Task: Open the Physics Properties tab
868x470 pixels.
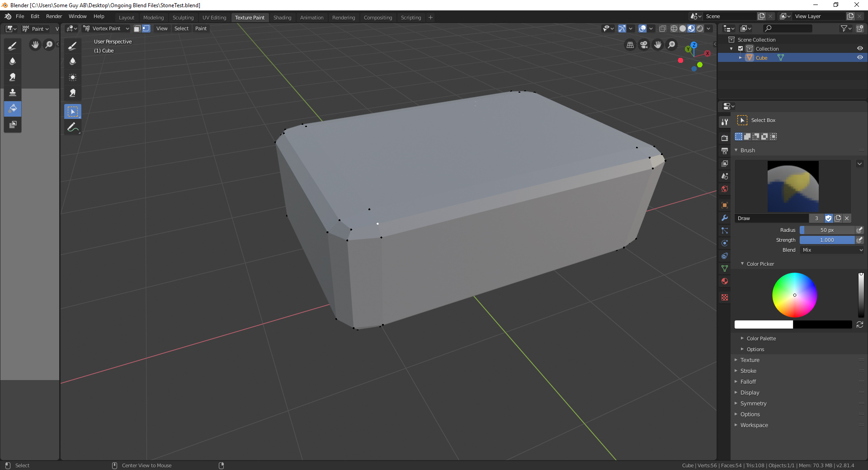Action: (x=724, y=244)
